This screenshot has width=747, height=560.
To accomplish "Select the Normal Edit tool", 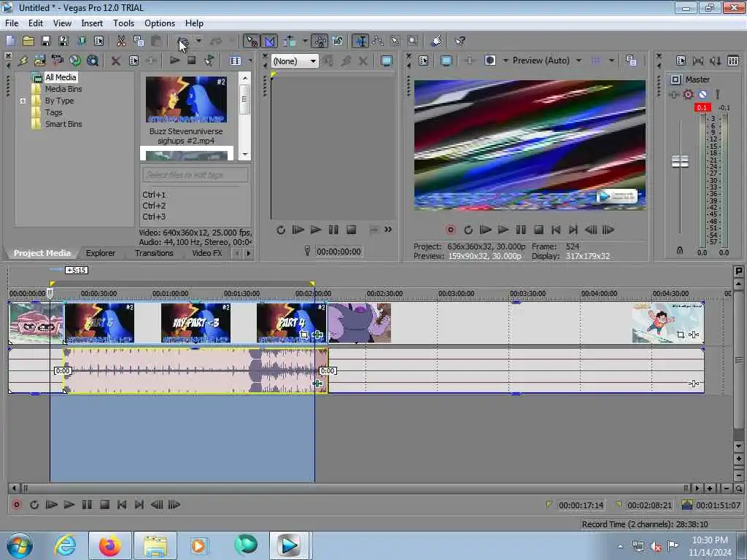I will point(360,42).
